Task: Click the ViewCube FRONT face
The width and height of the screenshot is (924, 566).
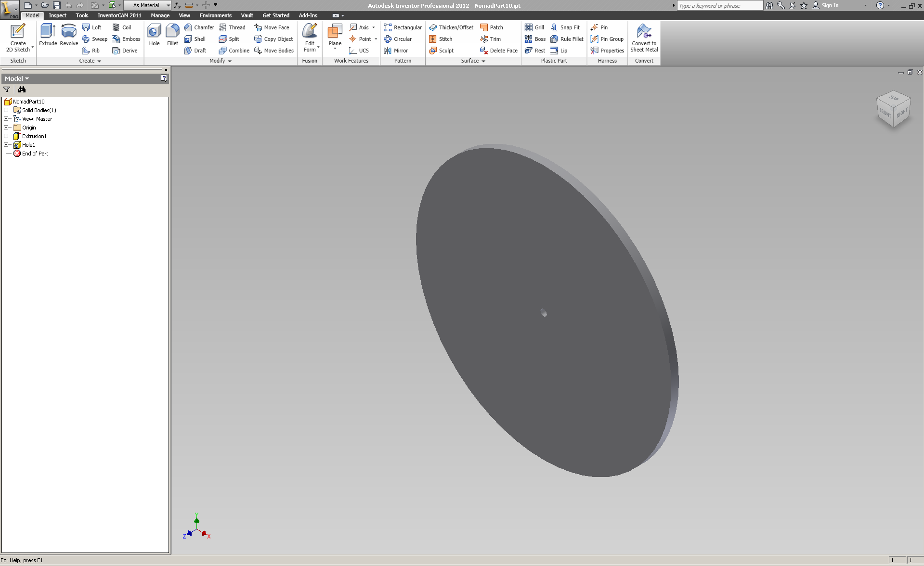Action: click(x=885, y=113)
